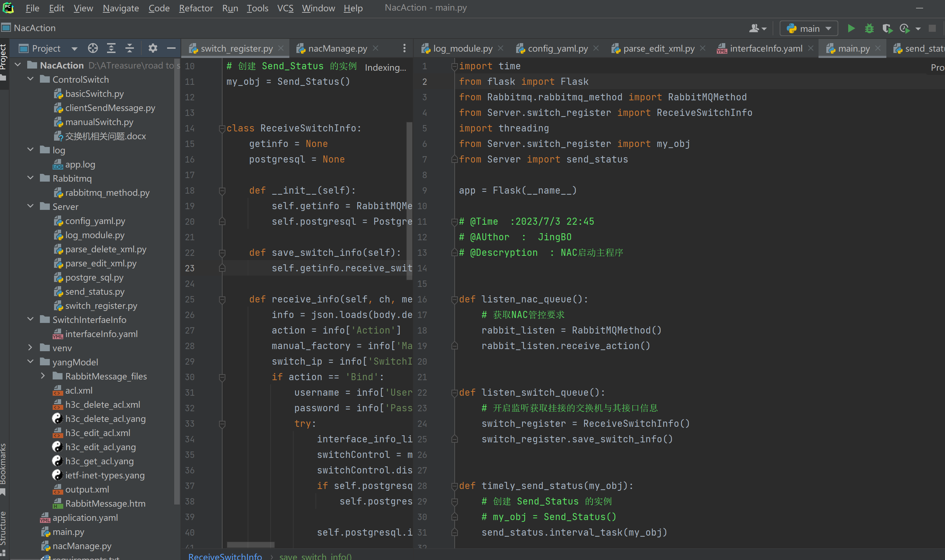
Task: Click NacAction in navigation bar
Action: pyautogui.click(x=35, y=28)
